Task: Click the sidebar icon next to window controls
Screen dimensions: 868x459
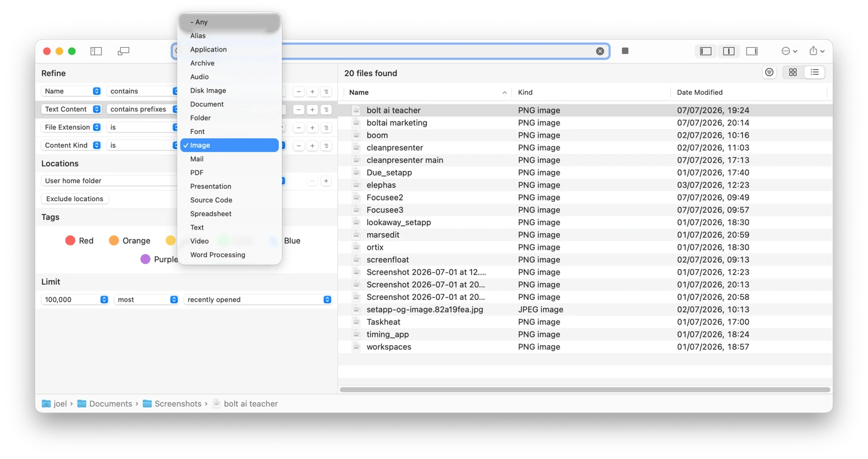Action: [96, 51]
